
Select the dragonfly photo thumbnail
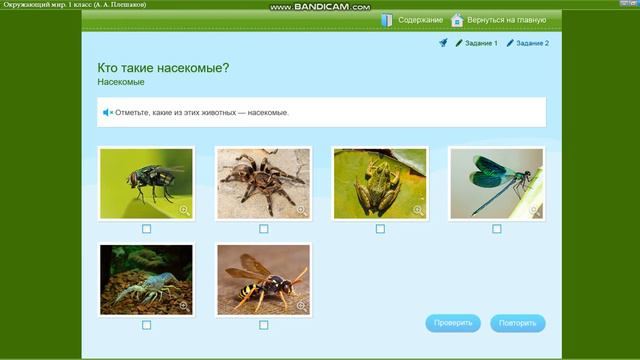[x=497, y=184]
